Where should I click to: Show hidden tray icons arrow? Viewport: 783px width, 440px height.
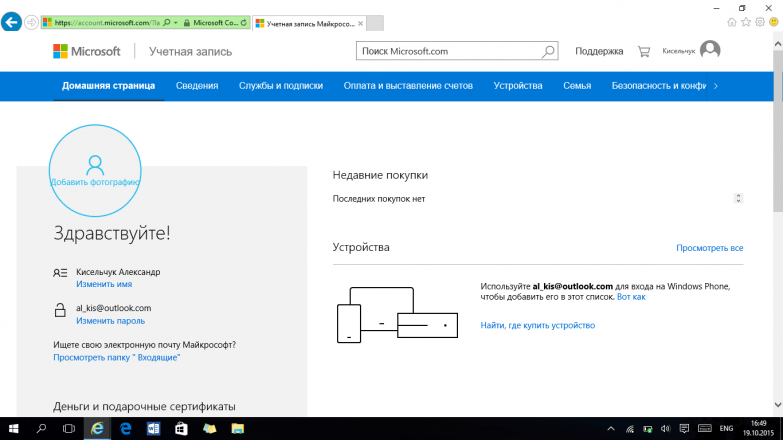(611, 429)
